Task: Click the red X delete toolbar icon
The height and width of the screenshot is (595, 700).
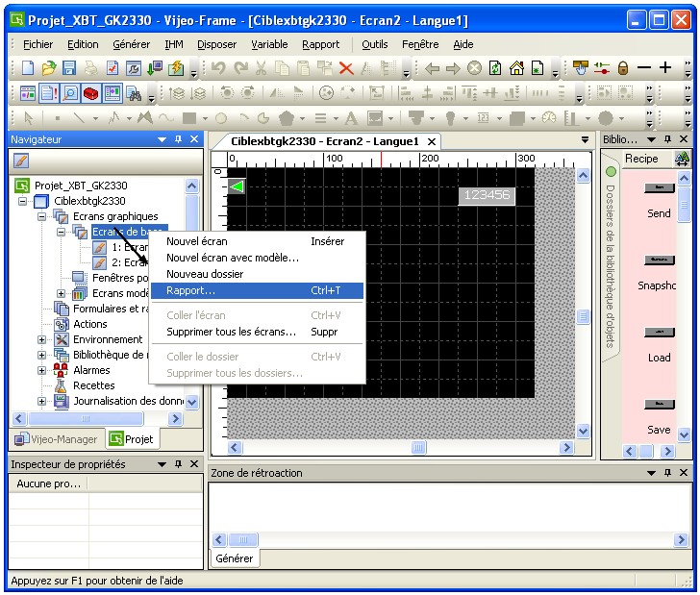Action: click(x=346, y=68)
